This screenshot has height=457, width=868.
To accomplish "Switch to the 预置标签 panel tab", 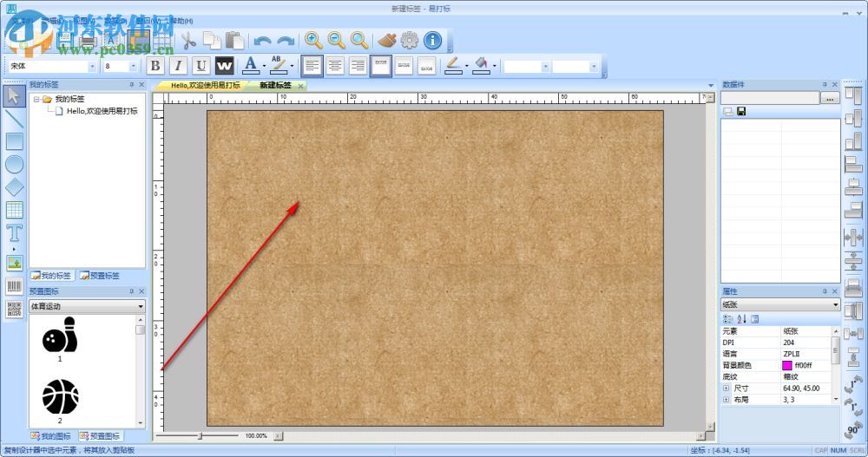I will [x=100, y=276].
